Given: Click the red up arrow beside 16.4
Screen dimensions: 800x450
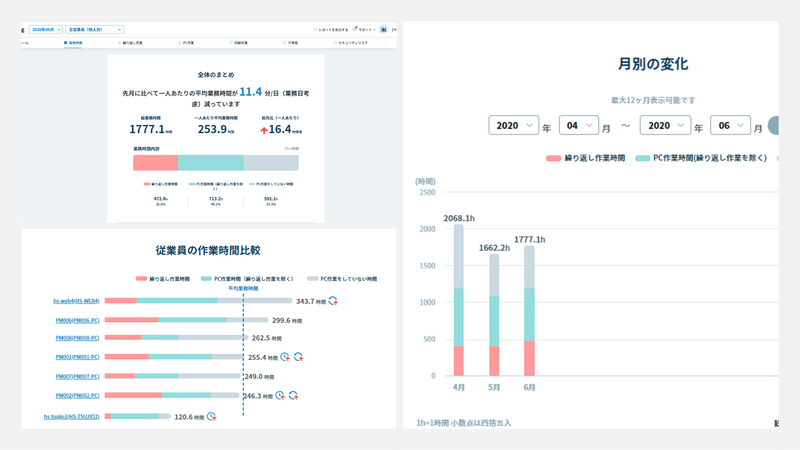Looking at the screenshot, I should point(264,131).
